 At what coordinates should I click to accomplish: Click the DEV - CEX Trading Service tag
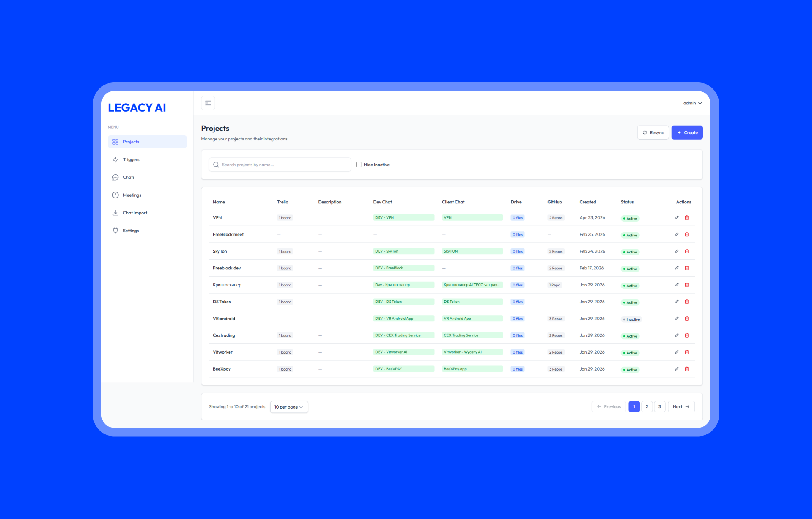tap(404, 335)
